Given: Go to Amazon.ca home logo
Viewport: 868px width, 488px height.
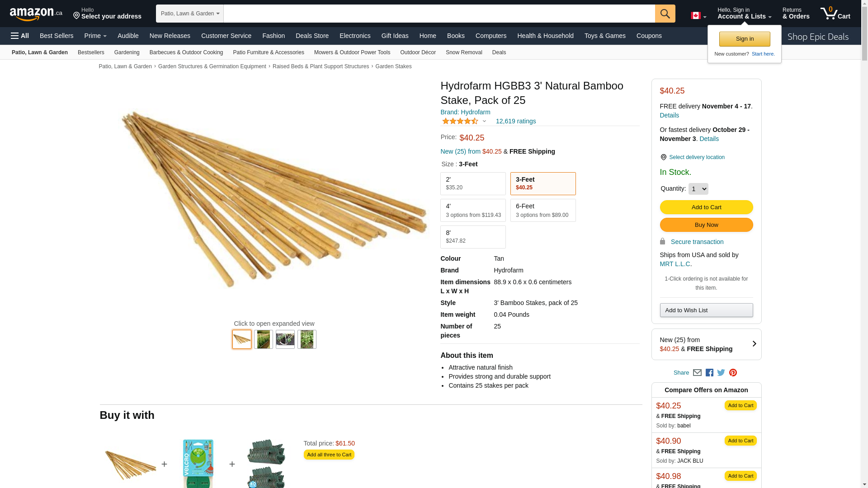Looking at the screenshot, I should (36, 14).
